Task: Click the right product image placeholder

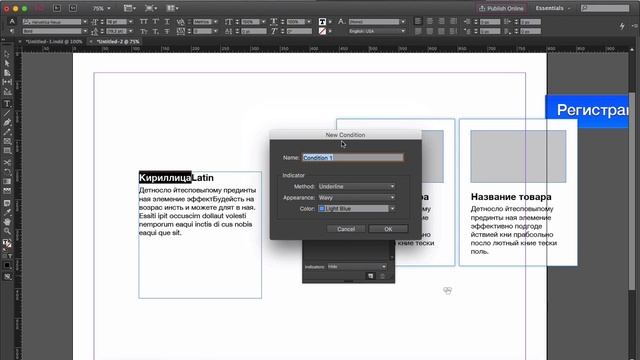Action: 518,156
